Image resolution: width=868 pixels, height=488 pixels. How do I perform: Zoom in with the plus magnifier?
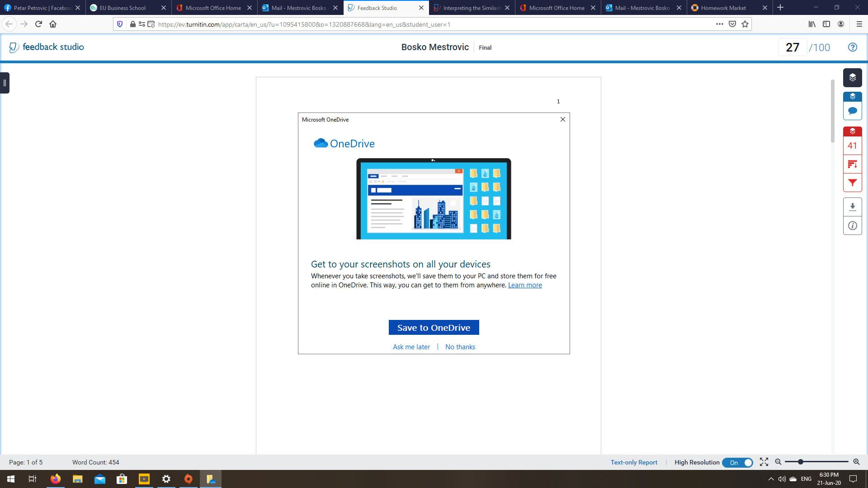tap(856, 462)
